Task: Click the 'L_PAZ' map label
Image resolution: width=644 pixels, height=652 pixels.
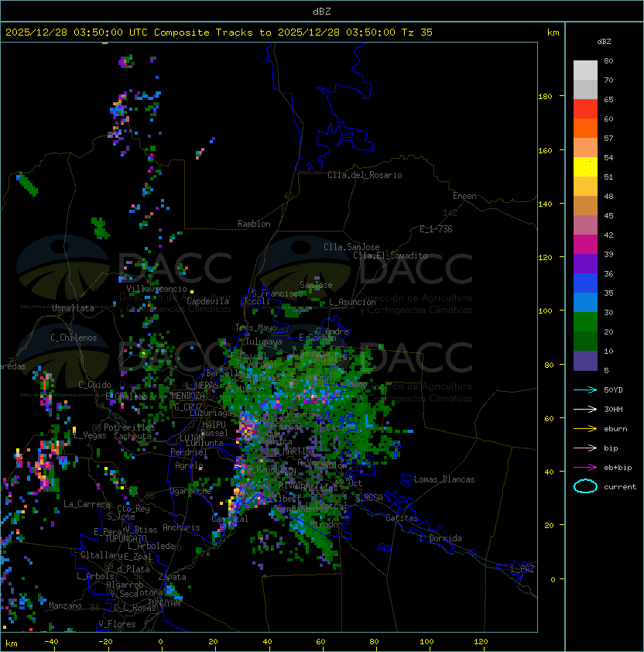Action: [522, 569]
